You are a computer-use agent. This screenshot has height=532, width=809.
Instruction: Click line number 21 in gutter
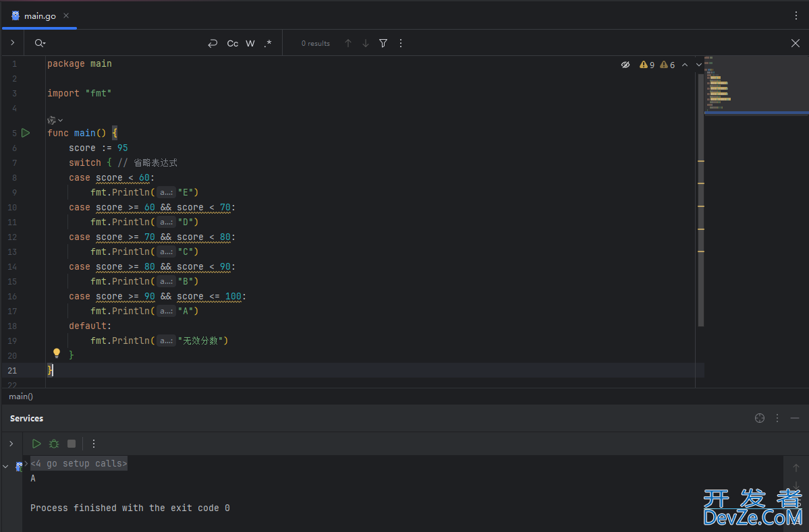coord(12,371)
